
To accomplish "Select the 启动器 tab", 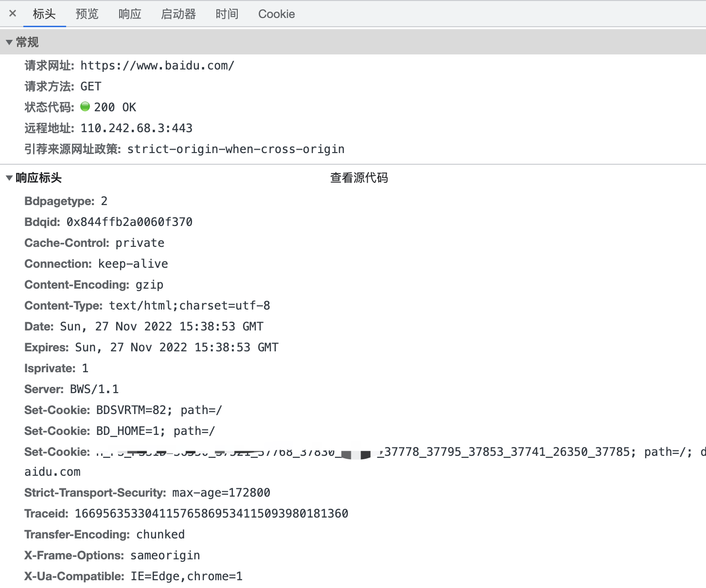I will click(x=178, y=14).
